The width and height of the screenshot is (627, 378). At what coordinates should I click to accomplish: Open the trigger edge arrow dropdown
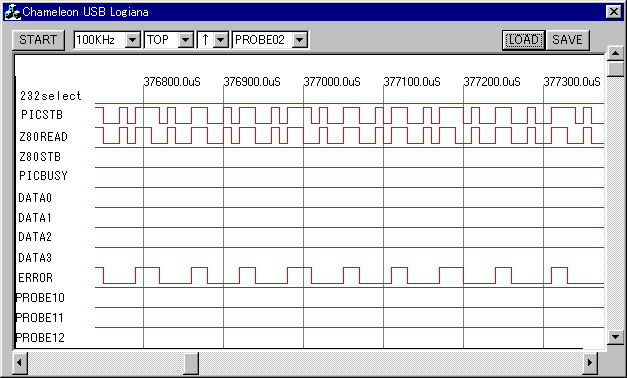[x=221, y=40]
